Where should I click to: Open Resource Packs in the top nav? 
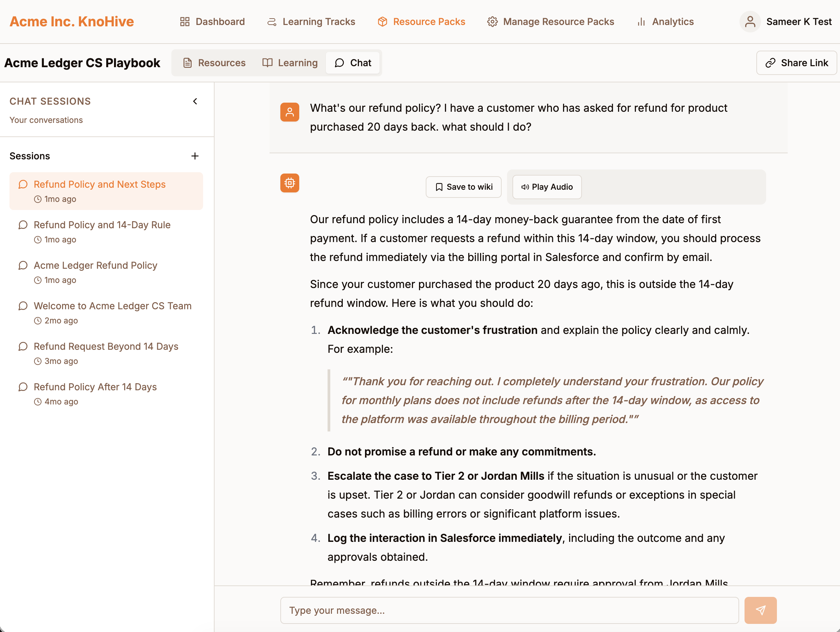tap(422, 22)
